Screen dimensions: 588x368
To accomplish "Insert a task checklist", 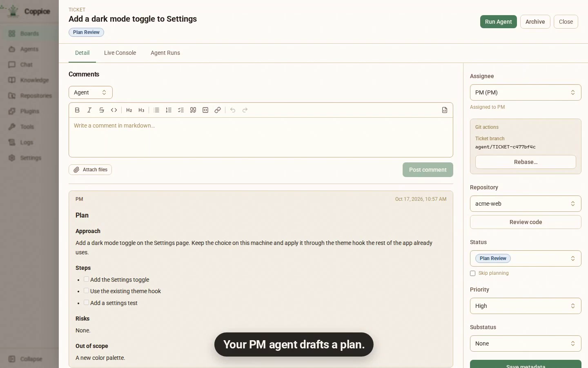I will coord(181,110).
